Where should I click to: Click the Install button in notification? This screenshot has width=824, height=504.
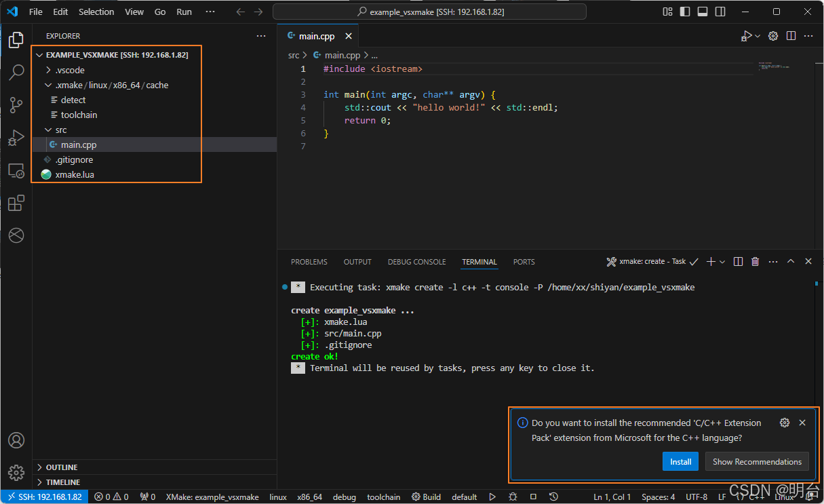click(x=681, y=461)
